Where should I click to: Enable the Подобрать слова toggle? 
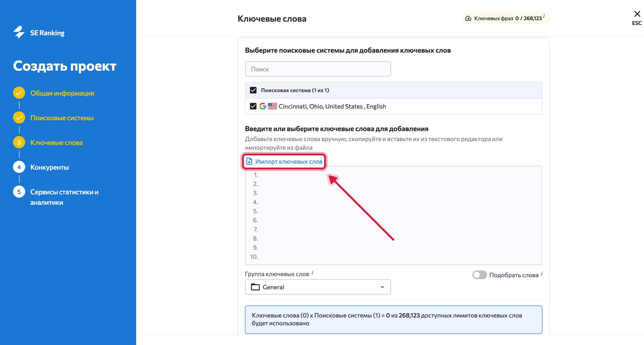(480, 275)
